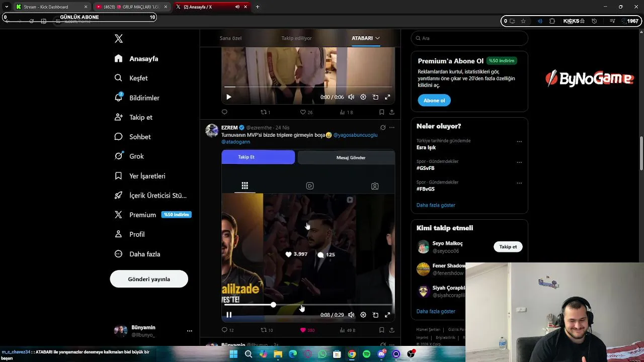The height and width of the screenshot is (362, 644).
Task: Click Abone ol premium button
Action: [x=434, y=101]
